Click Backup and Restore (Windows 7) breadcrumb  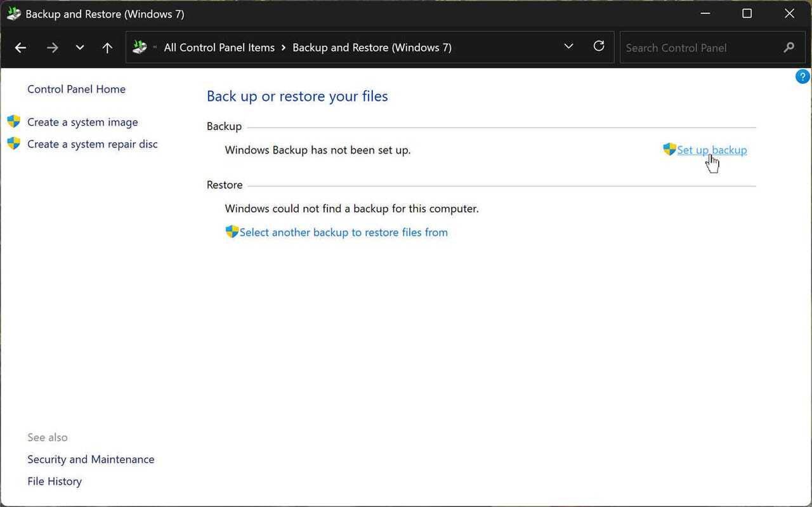point(372,48)
